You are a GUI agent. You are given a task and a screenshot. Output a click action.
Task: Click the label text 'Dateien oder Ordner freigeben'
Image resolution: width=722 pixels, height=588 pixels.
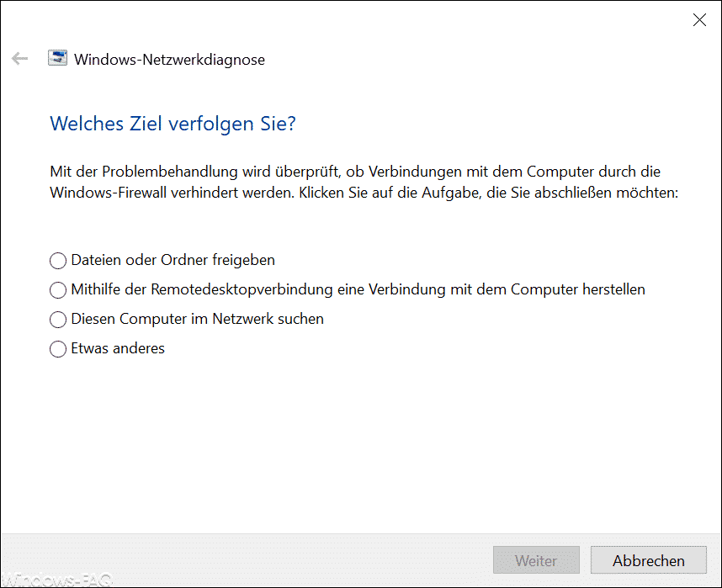point(173,260)
